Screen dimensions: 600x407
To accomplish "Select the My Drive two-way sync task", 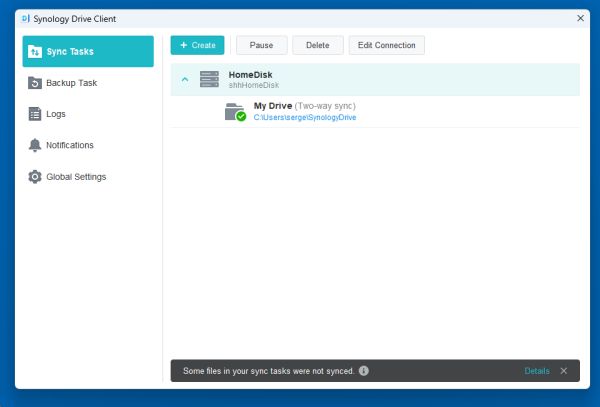I will click(x=375, y=112).
